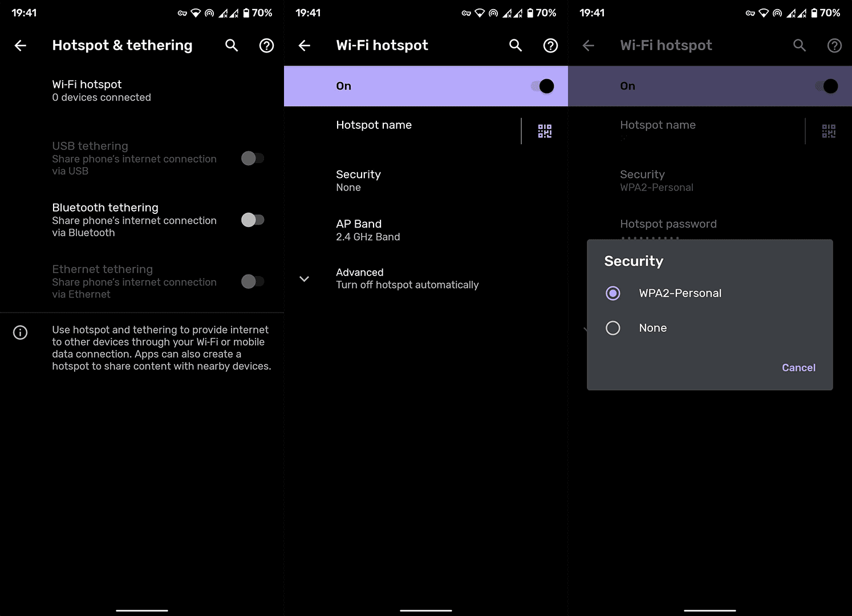Show hotspot QR code in middle screen
Screen dimensions: 852x616
(x=545, y=131)
